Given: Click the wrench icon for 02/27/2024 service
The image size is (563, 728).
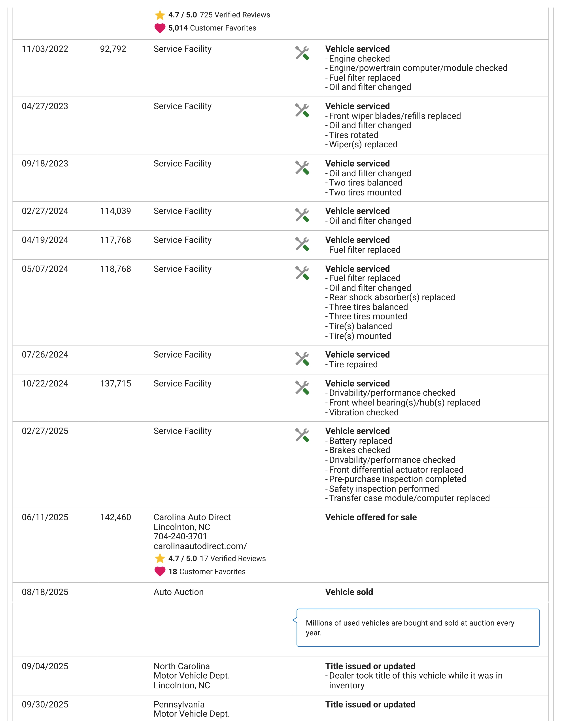Looking at the screenshot, I should click(x=302, y=215).
